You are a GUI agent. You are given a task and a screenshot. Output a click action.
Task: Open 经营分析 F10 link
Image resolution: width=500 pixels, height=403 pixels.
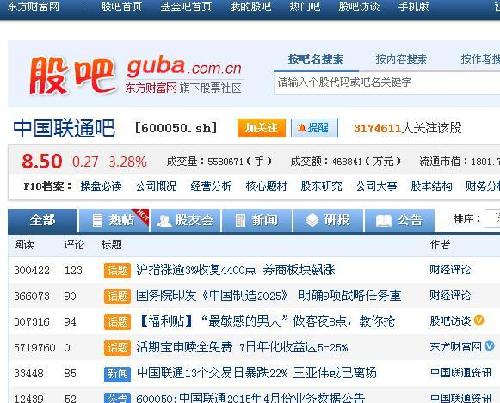211,186
